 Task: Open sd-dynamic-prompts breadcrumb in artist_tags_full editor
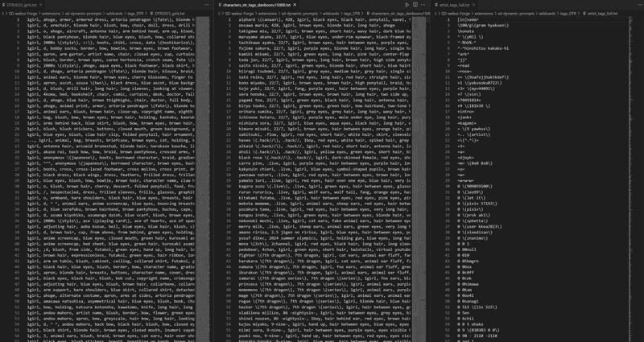coord(517,14)
